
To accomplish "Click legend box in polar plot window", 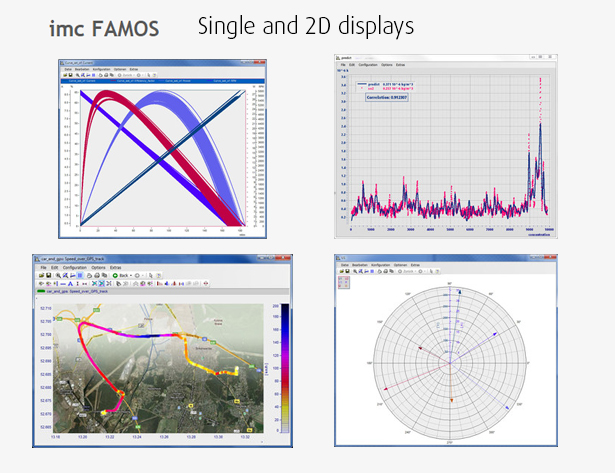I will point(344,282).
